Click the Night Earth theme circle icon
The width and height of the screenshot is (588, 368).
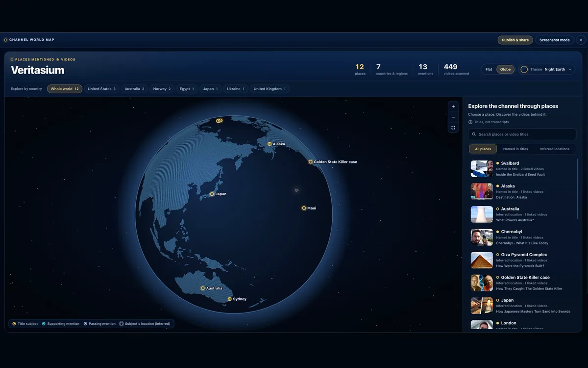[524, 70]
